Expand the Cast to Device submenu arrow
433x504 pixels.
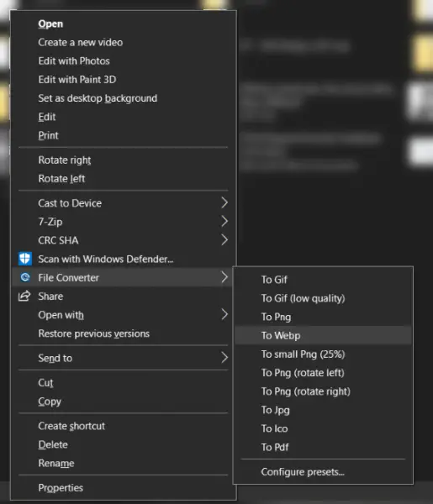click(x=224, y=202)
